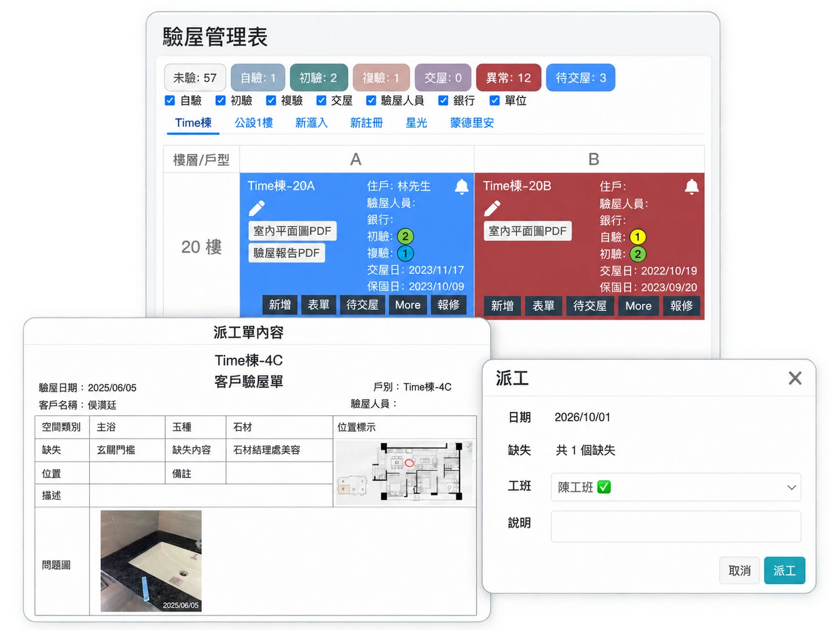This screenshot has height=630, width=840.
Task: Click the bell icon on Time棟-20B card
Action: (691, 187)
